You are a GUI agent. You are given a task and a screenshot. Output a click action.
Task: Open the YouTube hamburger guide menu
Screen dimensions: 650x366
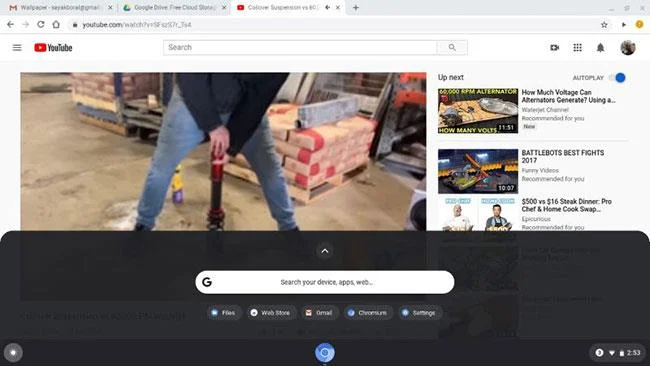(x=17, y=48)
